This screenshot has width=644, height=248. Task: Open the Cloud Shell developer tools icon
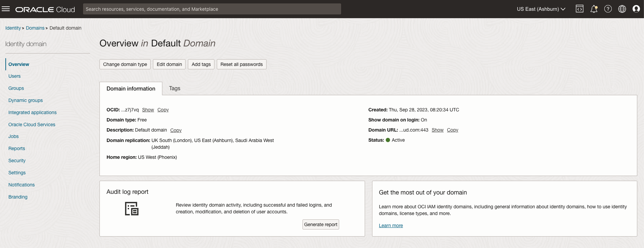(x=579, y=9)
